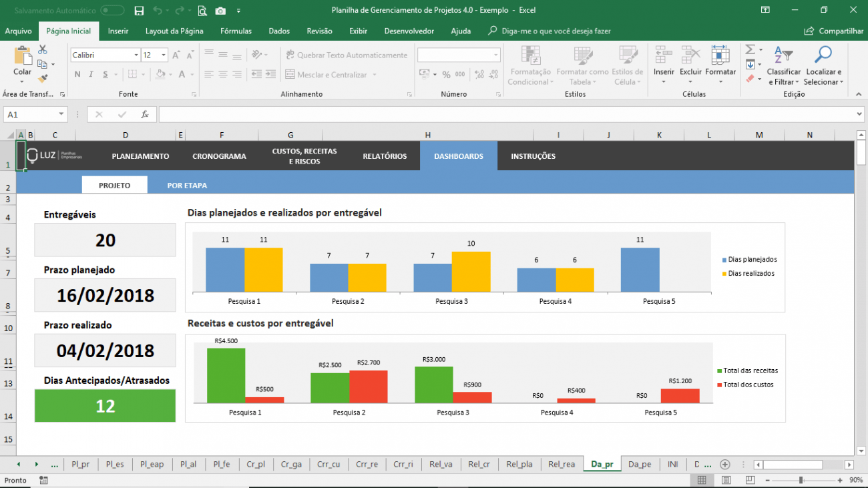Click the Fill down arrow icon in Edição

click(x=750, y=65)
